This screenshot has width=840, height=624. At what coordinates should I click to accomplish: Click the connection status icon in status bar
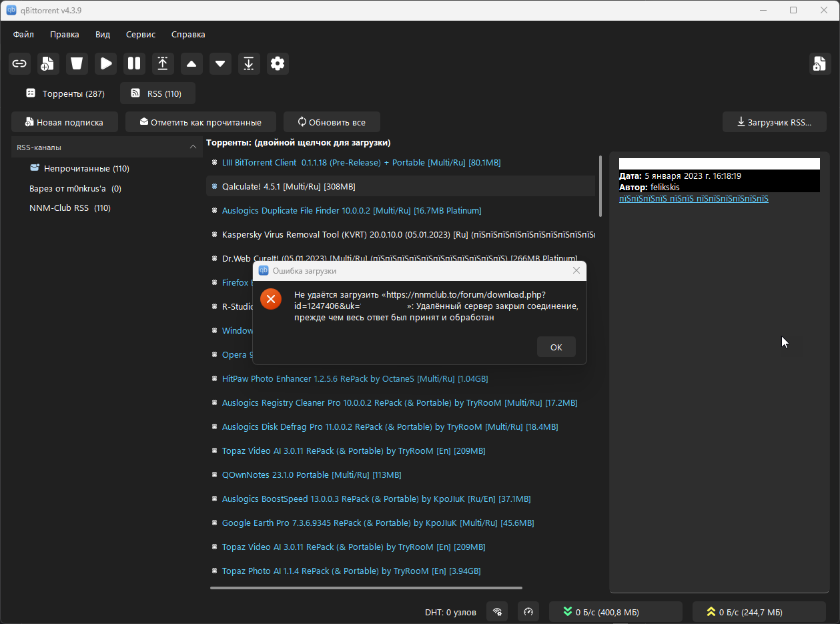coord(497,612)
